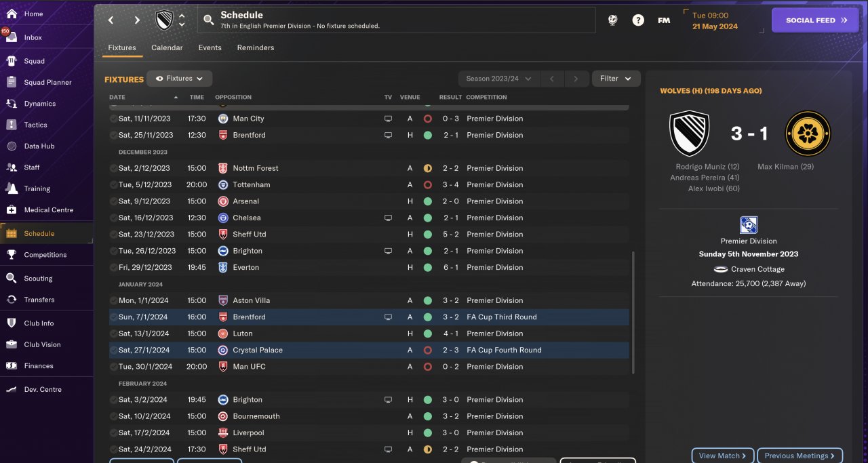
Task: Open the Fixtures view dropdown with eye icon
Action: (x=180, y=79)
